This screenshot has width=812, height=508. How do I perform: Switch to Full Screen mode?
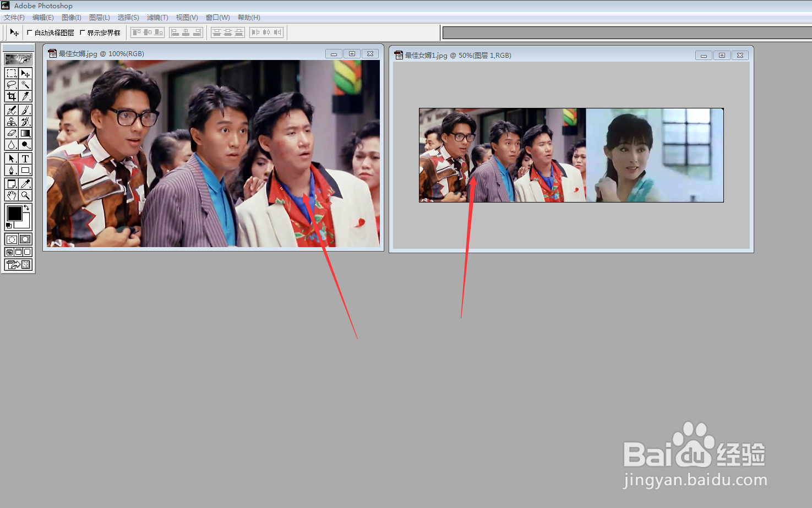[x=27, y=252]
